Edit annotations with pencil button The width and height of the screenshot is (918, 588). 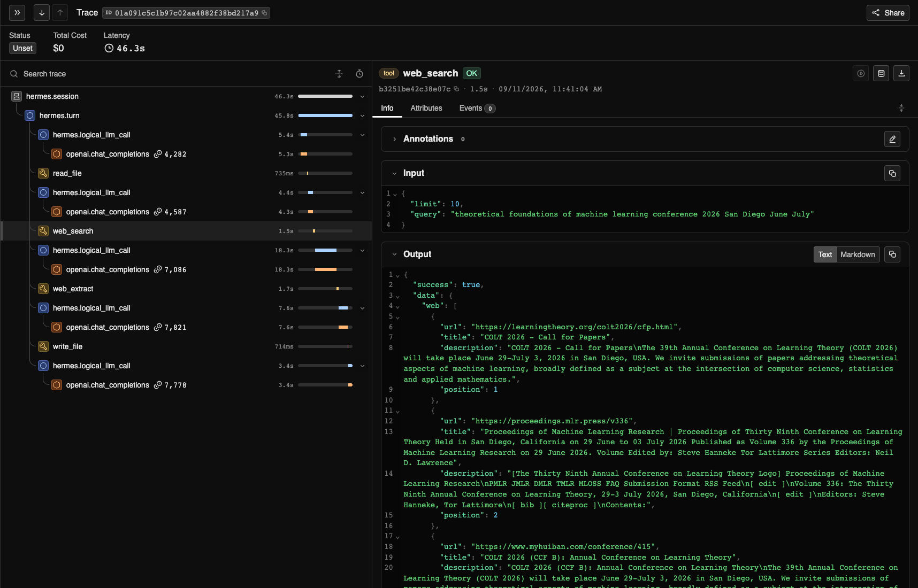point(892,139)
